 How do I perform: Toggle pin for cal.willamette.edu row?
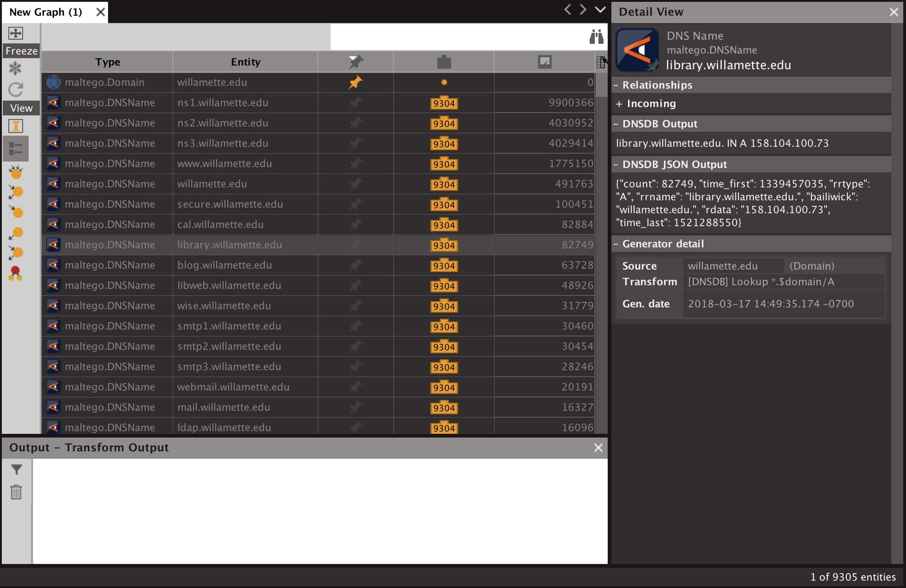[x=355, y=224]
